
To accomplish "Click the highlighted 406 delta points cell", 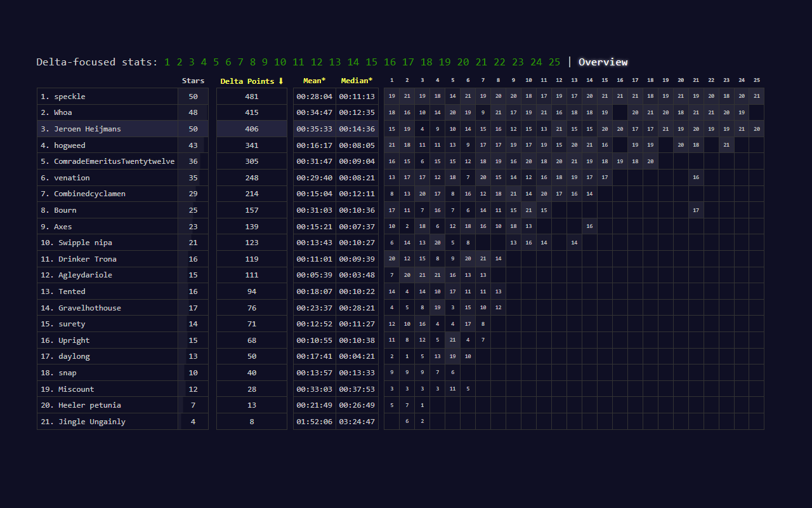I will pyautogui.click(x=251, y=128).
